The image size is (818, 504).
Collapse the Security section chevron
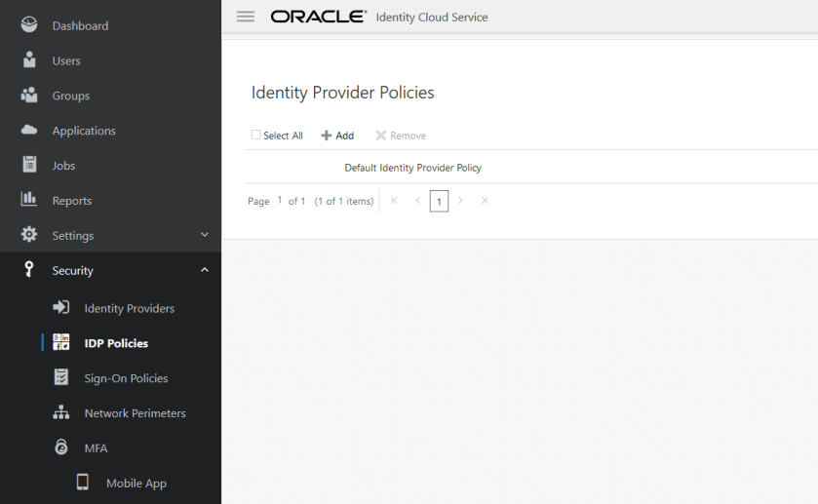[205, 270]
